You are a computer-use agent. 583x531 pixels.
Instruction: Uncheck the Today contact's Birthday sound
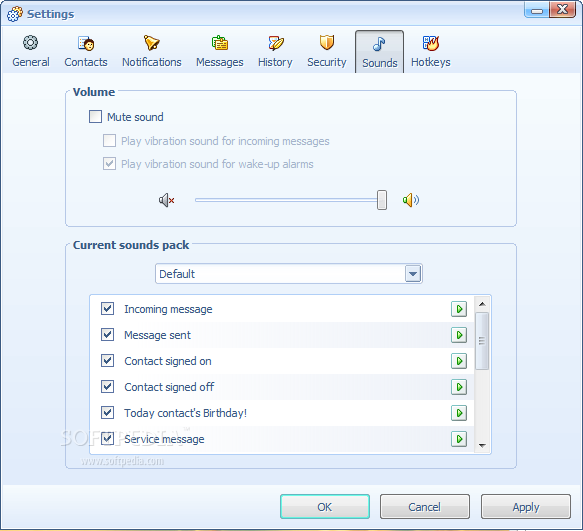[107, 413]
